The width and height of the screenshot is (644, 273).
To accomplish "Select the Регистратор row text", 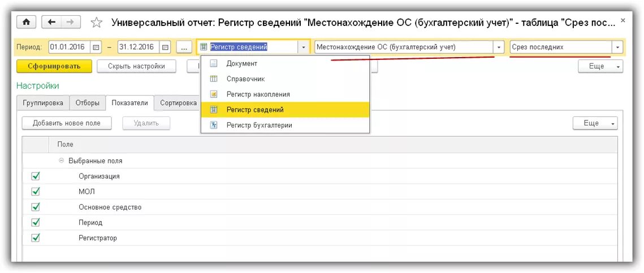I will click(x=98, y=238).
